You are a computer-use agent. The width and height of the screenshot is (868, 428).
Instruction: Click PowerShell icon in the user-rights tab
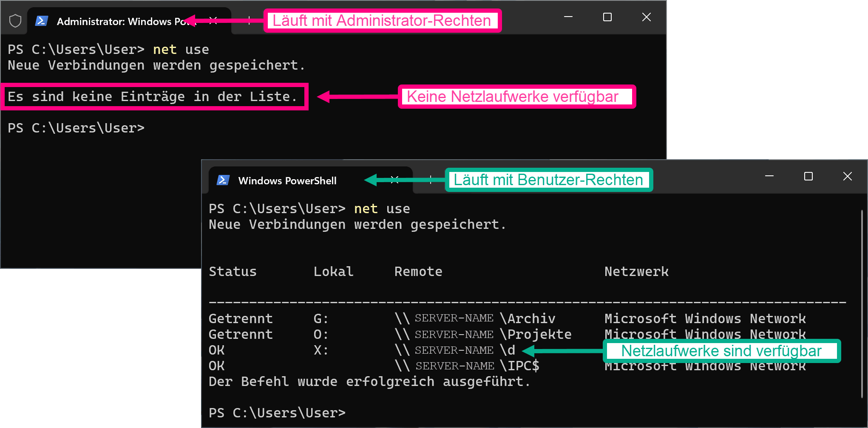(223, 180)
